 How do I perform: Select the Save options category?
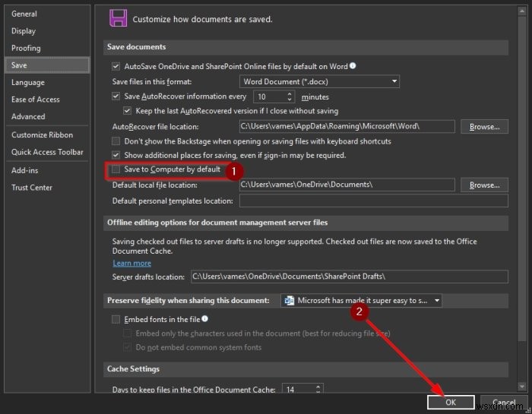pyautogui.click(x=47, y=65)
